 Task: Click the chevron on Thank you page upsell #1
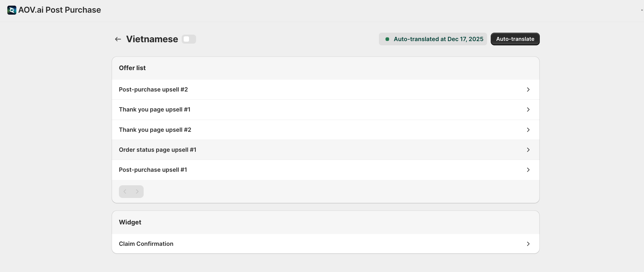pos(528,110)
